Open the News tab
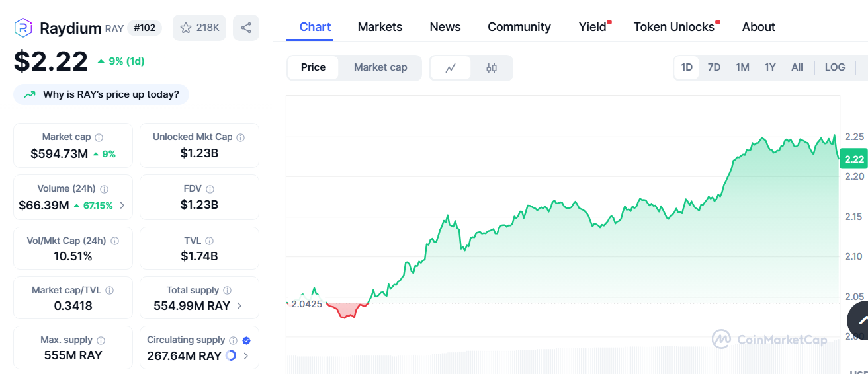 (445, 27)
